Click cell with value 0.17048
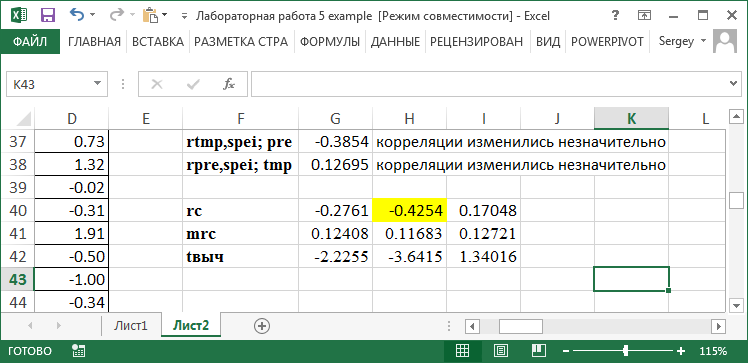748x363 pixels. pyautogui.click(x=483, y=210)
